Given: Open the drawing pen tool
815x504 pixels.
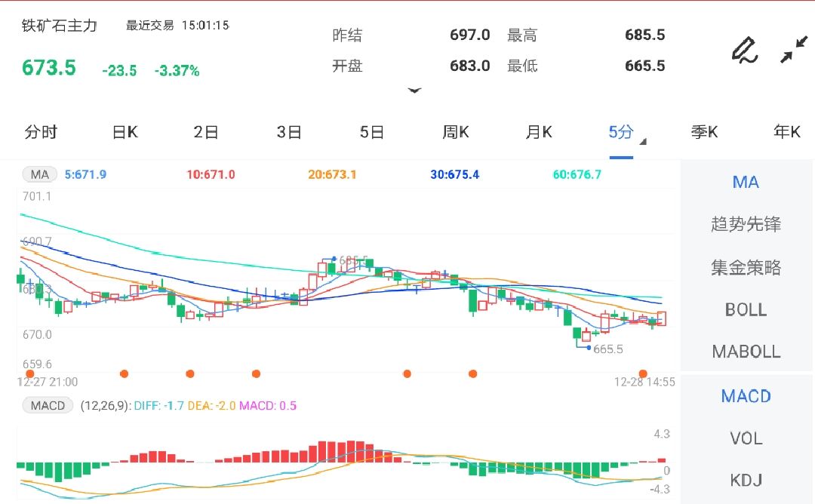Looking at the screenshot, I should click(745, 50).
